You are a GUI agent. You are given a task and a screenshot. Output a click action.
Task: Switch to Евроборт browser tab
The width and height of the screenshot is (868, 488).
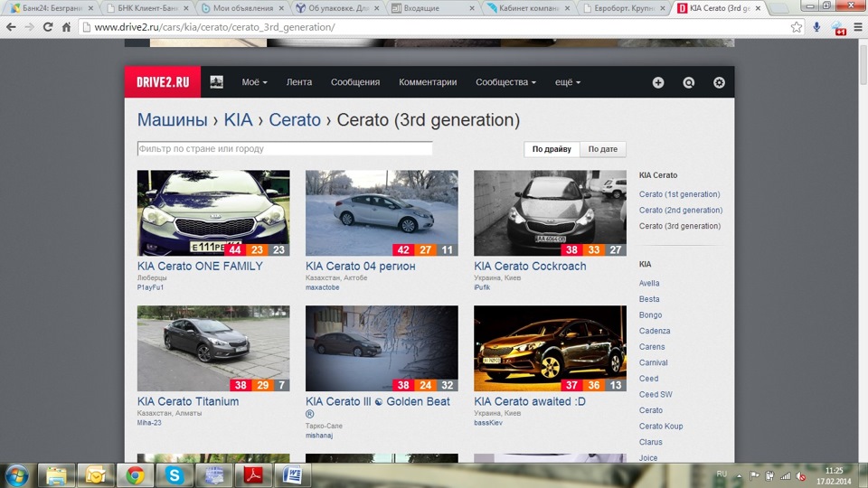[623, 8]
